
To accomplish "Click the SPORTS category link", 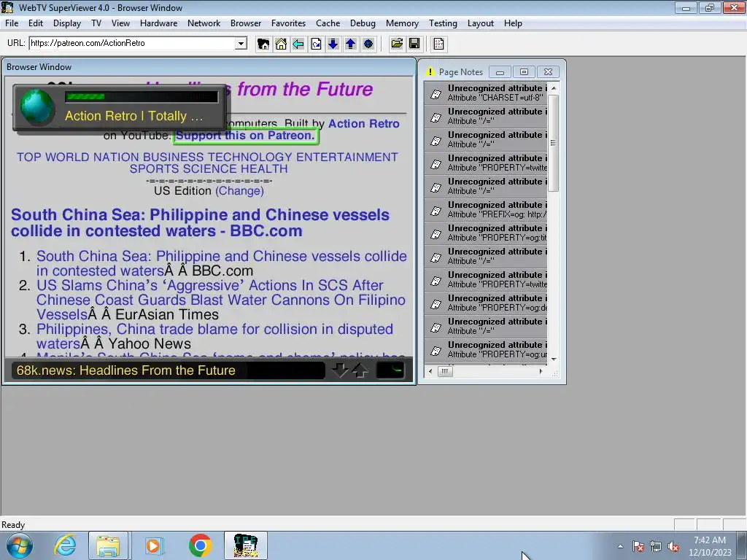I will click(155, 169).
